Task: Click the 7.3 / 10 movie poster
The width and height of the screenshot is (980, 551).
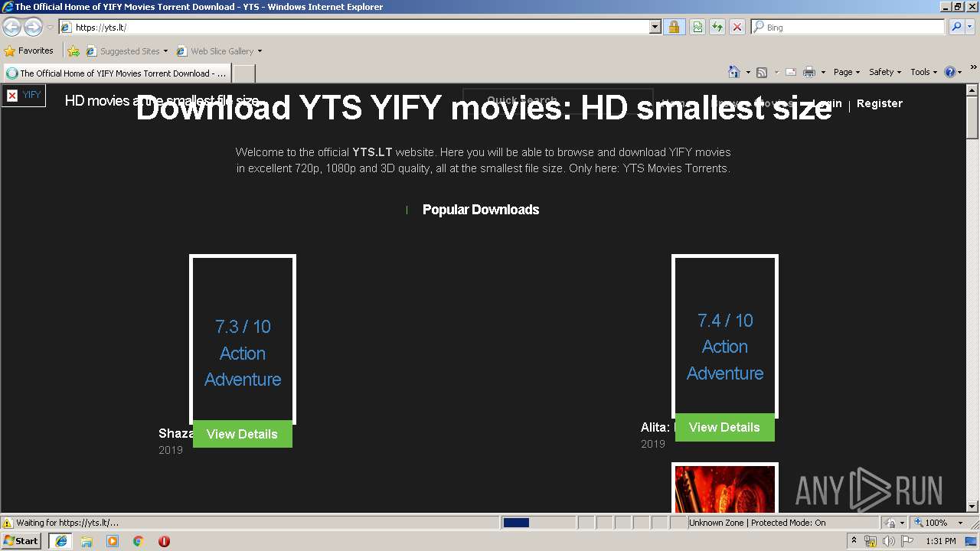Action: click(x=243, y=339)
